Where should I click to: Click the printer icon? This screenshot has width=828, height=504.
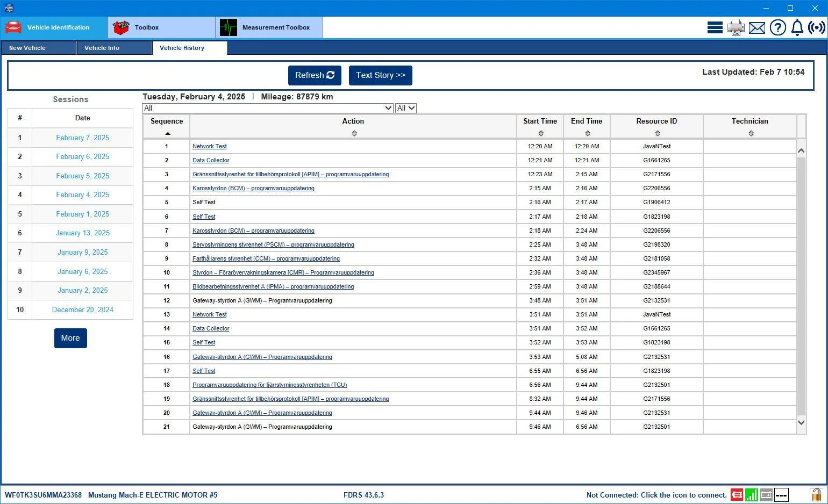coord(736,27)
